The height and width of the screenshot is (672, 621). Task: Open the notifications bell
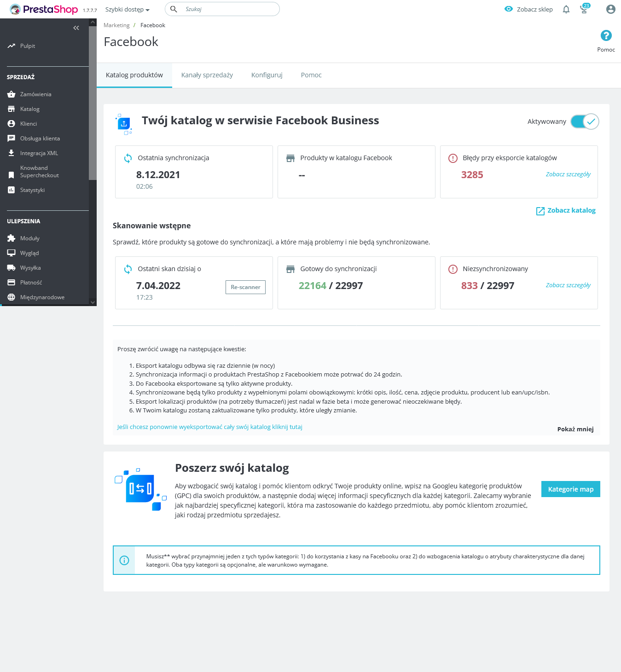[x=566, y=9]
